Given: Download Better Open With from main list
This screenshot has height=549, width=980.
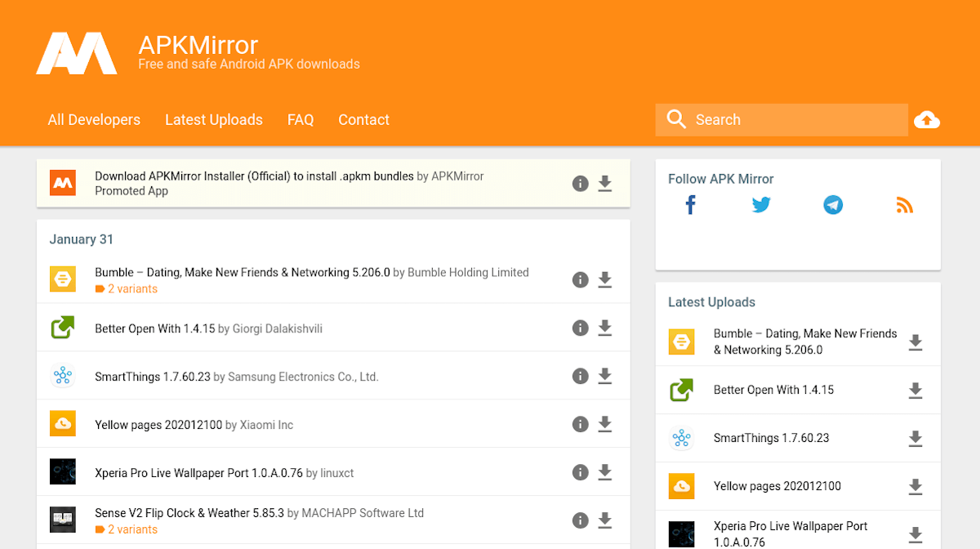Looking at the screenshot, I should (605, 328).
